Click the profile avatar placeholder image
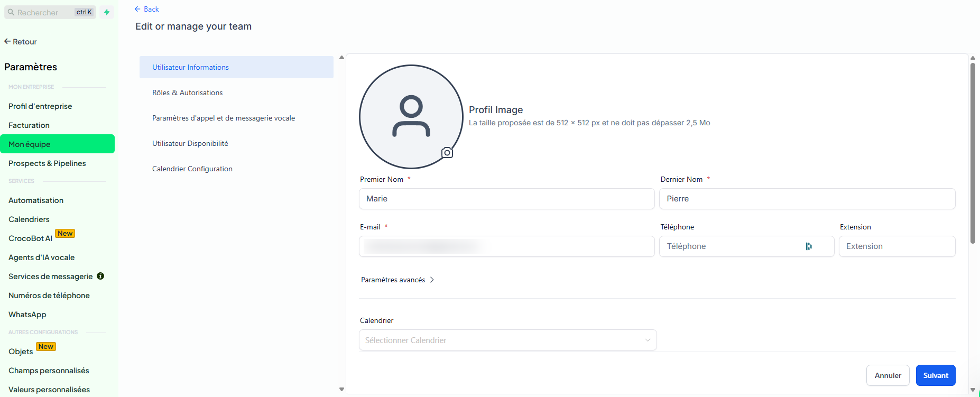This screenshot has width=980, height=397. click(411, 116)
